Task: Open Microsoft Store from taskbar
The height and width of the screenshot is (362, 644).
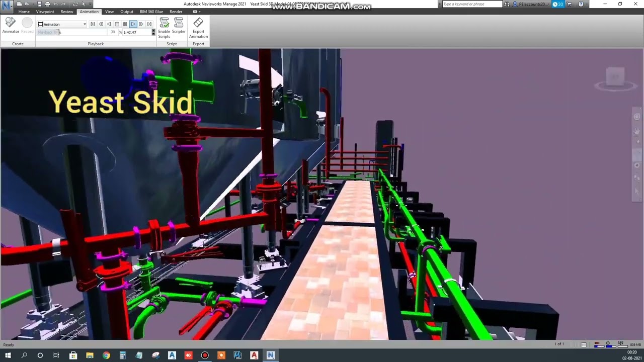Action: click(73, 355)
